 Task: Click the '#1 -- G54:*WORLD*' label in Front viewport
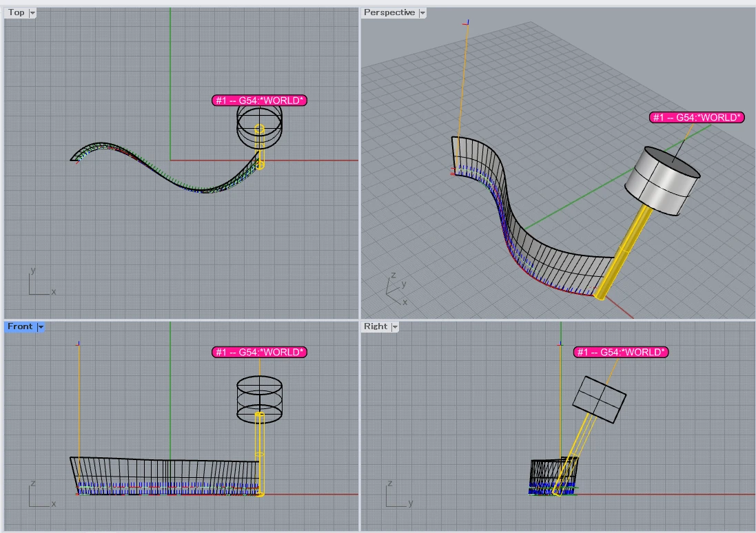(259, 353)
